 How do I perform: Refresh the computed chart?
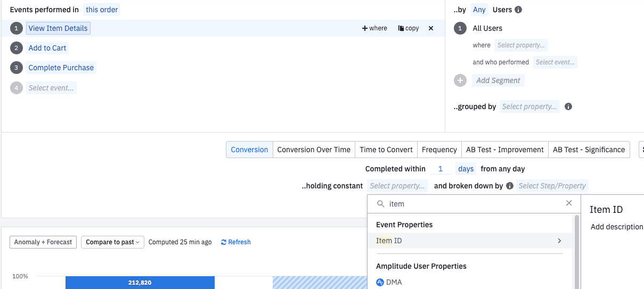pos(235,242)
